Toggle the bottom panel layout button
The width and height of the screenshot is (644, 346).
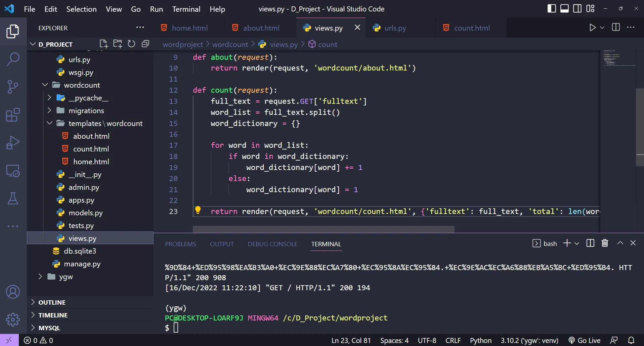(564, 9)
